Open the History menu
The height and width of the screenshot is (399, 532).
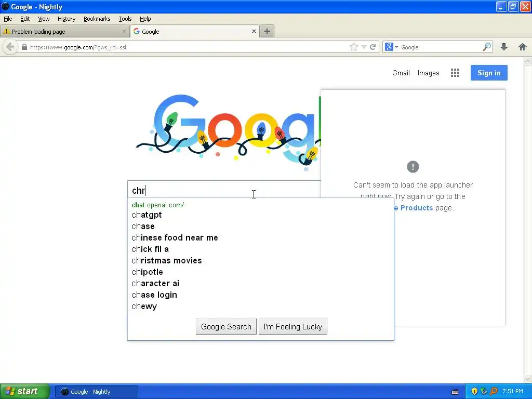click(66, 19)
